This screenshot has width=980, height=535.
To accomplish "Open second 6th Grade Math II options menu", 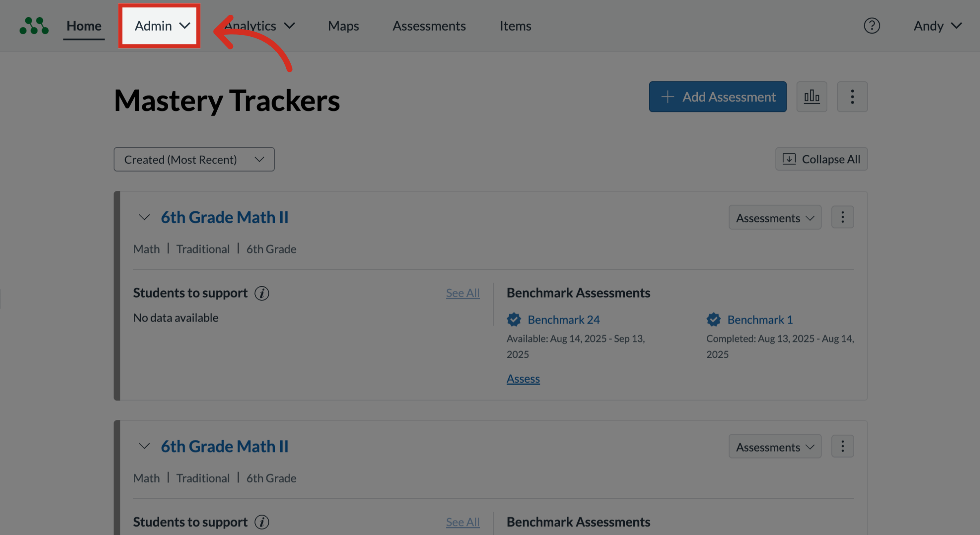I will point(842,446).
